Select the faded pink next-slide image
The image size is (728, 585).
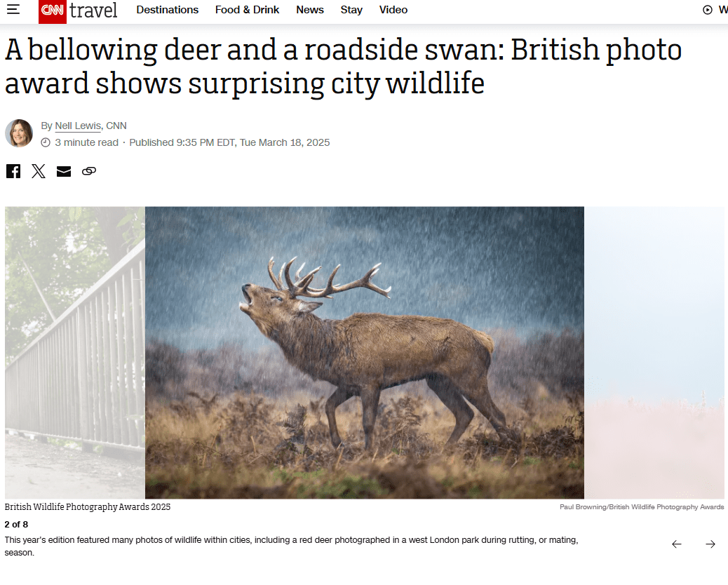point(654,353)
